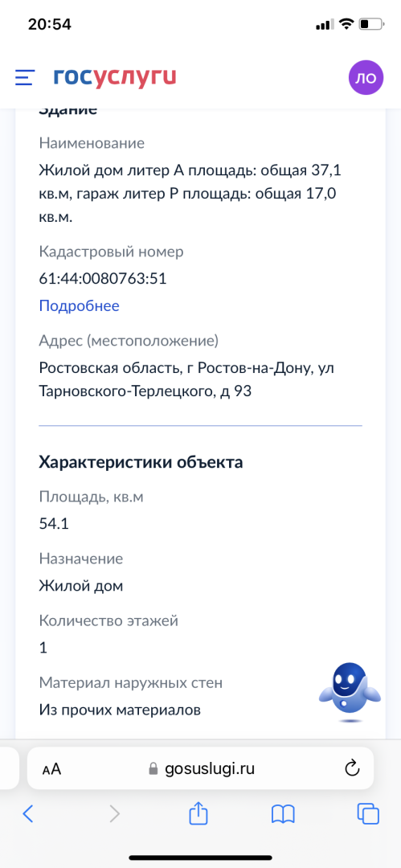Tap the gosuslugi.ru address field
Screen dimensions: 401x868
(x=201, y=768)
